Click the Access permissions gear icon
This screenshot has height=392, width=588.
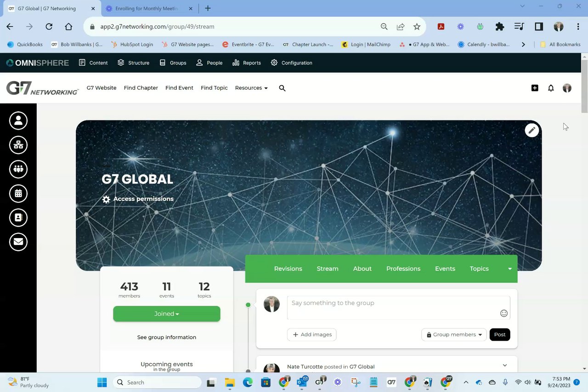[106, 199]
